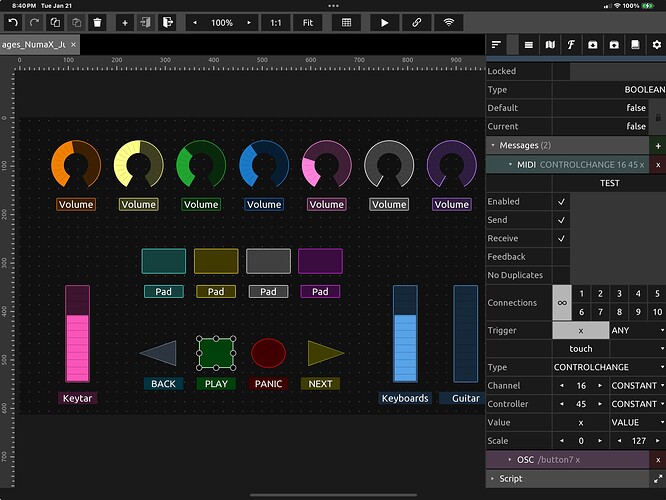The width and height of the screenshot is (666, 500).
Task: Click the export file icon
Action: [x=167, y=23]
